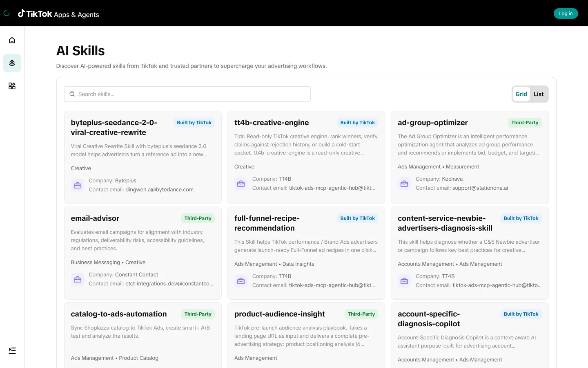Viewport: 588px width, 368px height.
Task: Open byteplus-seedance-2-0-viral-creative-rewrite skill
Action: point(114,128)
